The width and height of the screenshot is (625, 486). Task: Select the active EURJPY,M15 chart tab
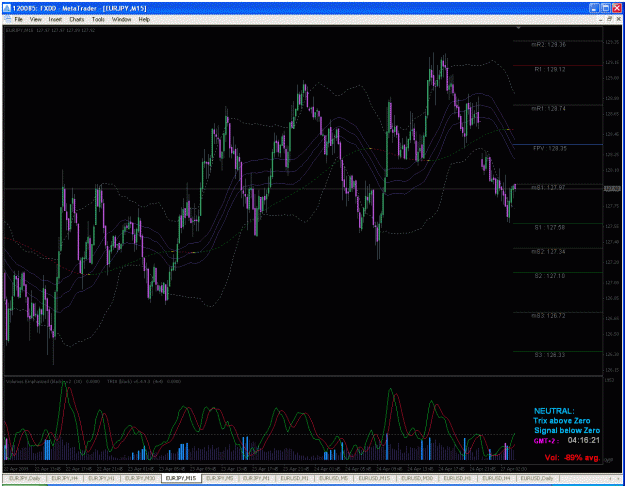[x=181, y=478]
